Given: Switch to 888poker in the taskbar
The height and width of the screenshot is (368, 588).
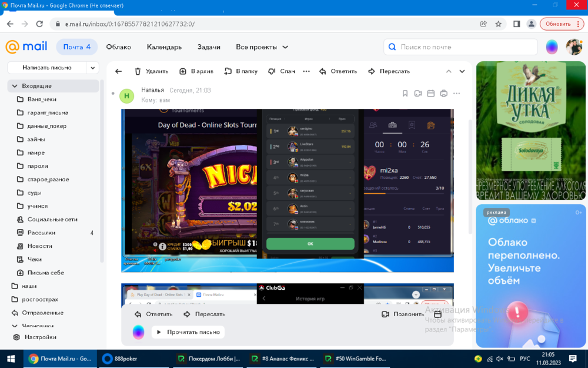Looking at the screenshot, I should pos(120,359).
